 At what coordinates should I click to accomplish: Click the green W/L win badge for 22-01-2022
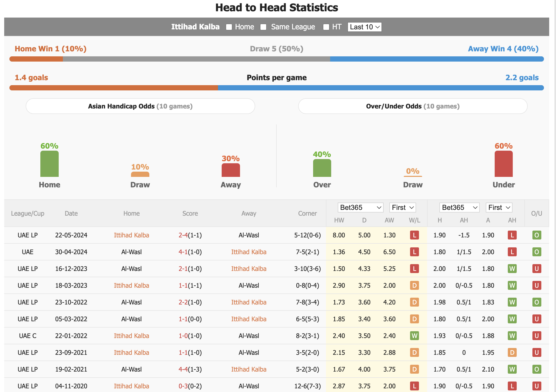click(415, 336)
